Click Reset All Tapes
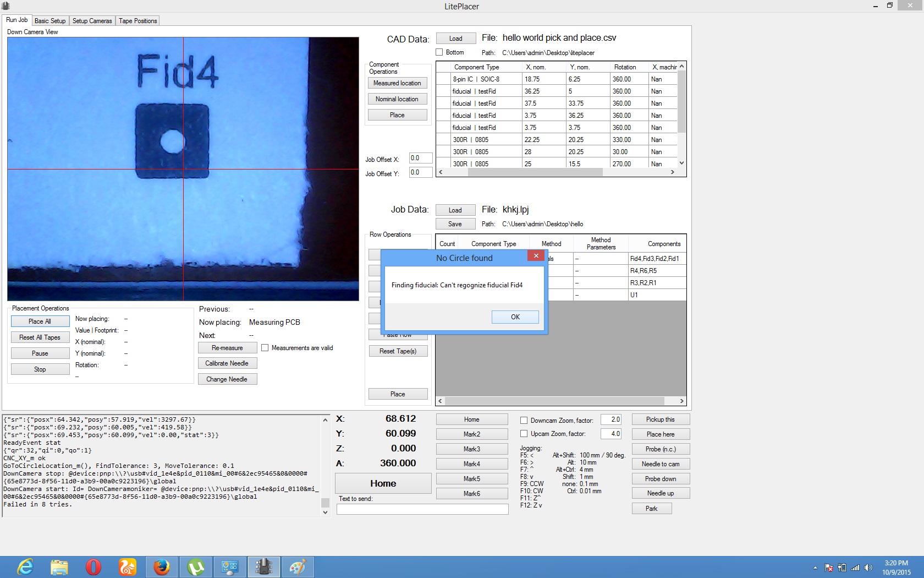The image size is (924, 578). click(x=40, y=337)
